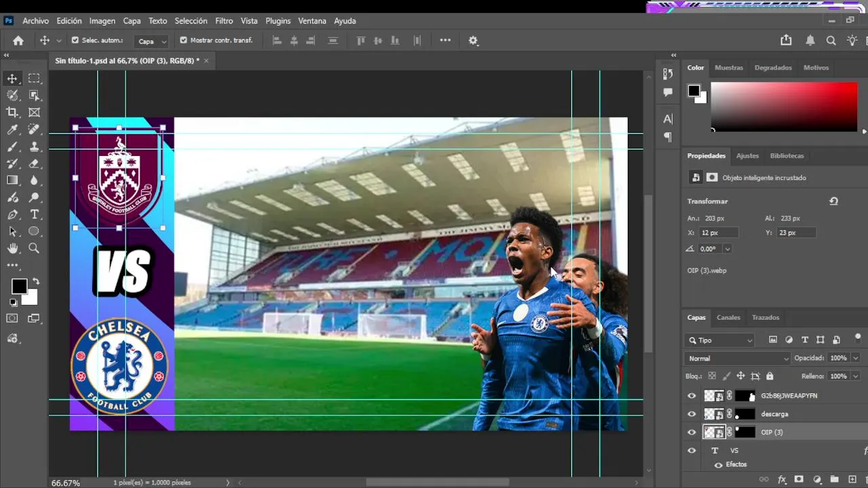Select the Gradient tool
The width and height of the screenshot is (868, 488).
12,180
